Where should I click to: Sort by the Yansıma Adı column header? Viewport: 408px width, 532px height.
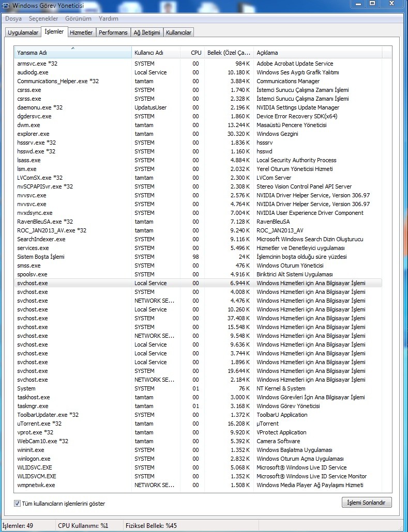click(x=72, y=53)
